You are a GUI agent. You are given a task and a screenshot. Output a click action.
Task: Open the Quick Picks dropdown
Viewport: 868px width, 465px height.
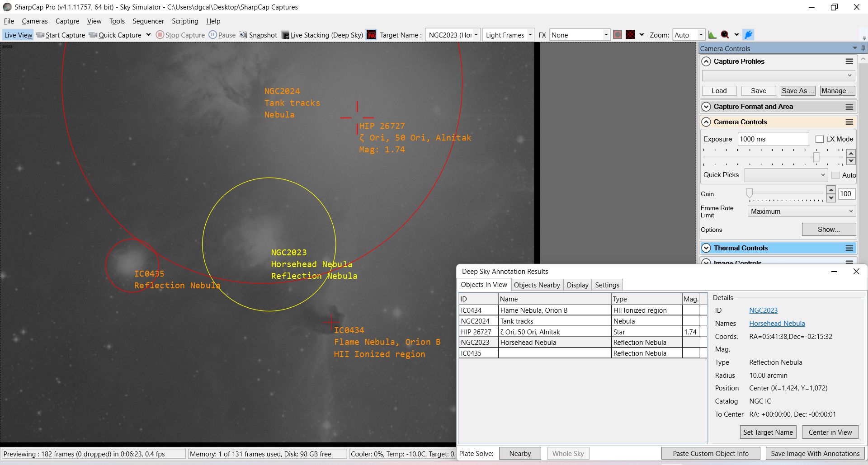786,175
